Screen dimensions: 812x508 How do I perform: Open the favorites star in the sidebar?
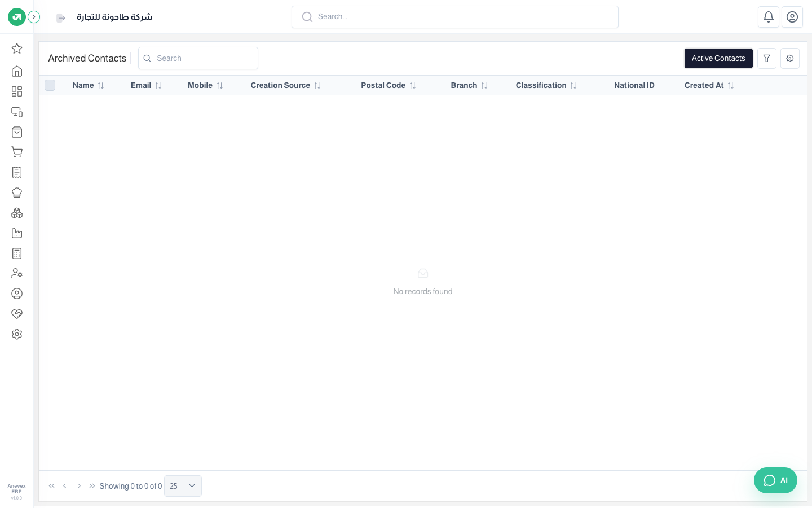click(17, 49)
